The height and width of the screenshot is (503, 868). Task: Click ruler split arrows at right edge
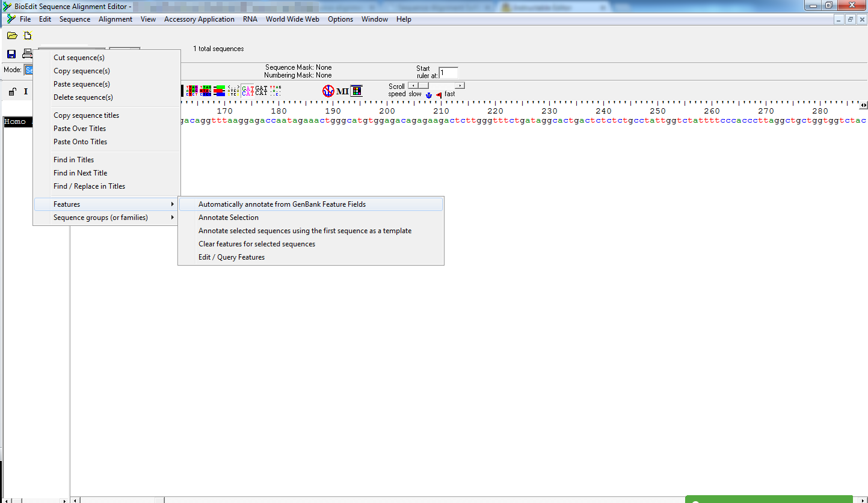pos(864,106)
